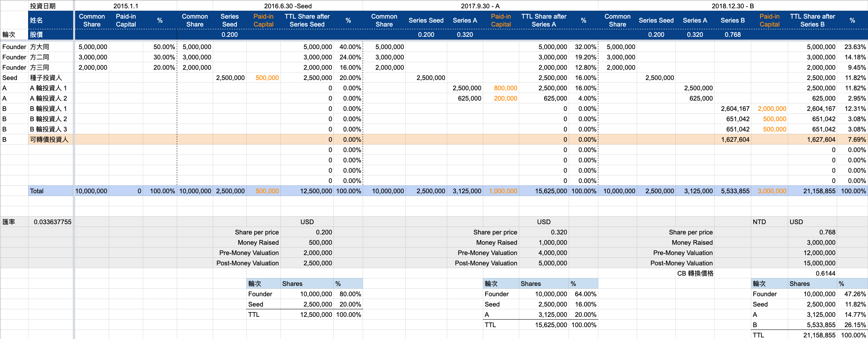
Task: Click the TTL Share after Series A header
Action: click(x=544, y=20)
